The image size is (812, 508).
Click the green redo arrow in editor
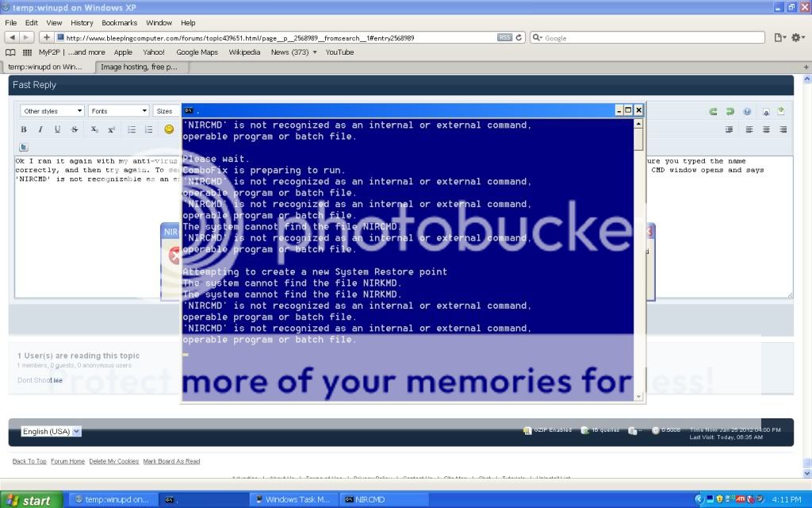730,112
